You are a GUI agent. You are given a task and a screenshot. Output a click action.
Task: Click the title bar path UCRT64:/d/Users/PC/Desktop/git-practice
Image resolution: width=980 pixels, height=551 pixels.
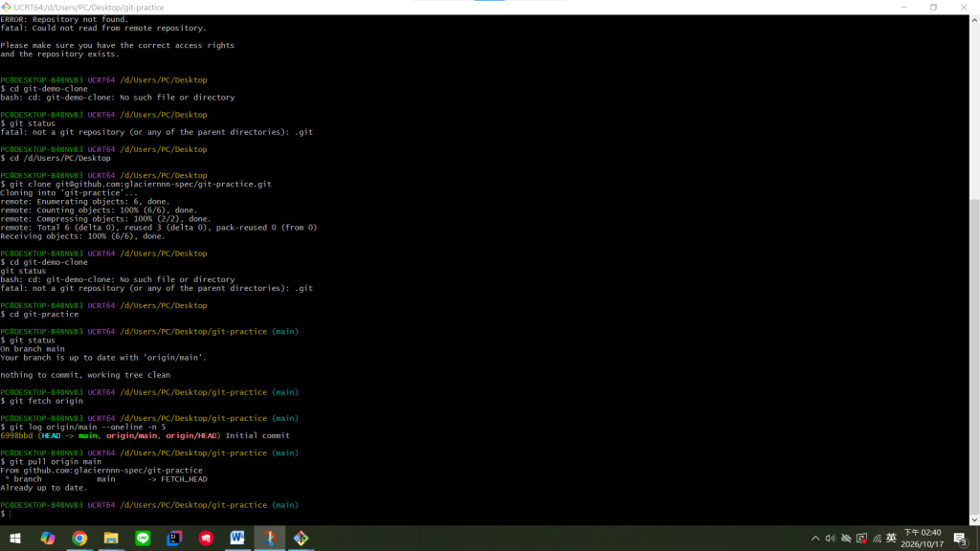coord(89,8)
